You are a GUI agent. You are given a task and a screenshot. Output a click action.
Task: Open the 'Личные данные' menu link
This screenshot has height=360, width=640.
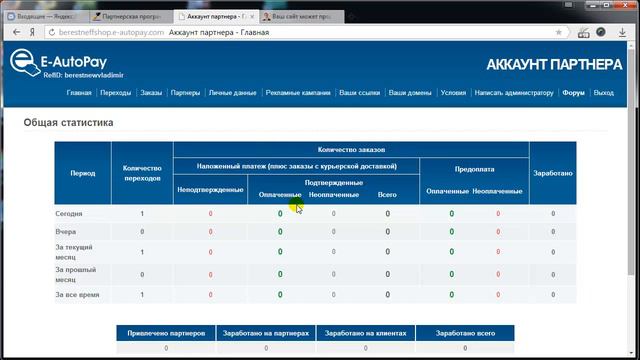coord(233,93)
